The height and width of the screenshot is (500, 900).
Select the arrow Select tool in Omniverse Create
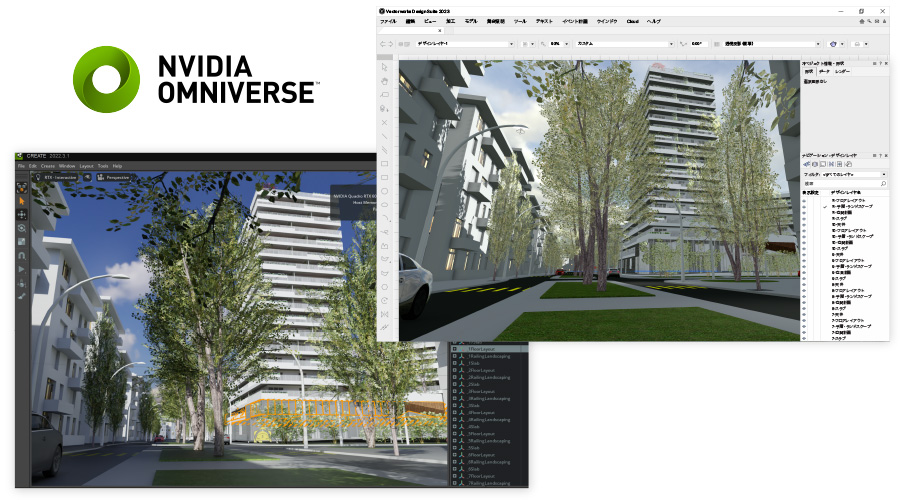(22, 201)
